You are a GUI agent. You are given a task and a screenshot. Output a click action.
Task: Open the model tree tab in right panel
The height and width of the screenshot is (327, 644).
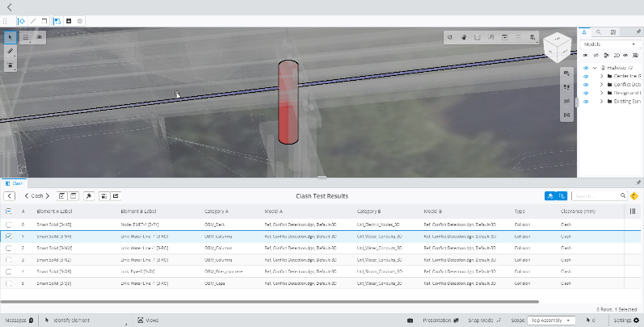click(584, 32)
